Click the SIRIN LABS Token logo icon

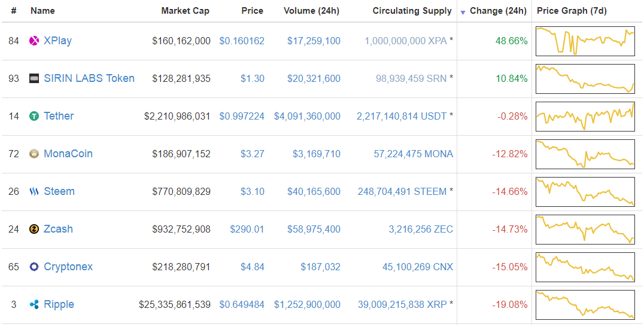34,78
